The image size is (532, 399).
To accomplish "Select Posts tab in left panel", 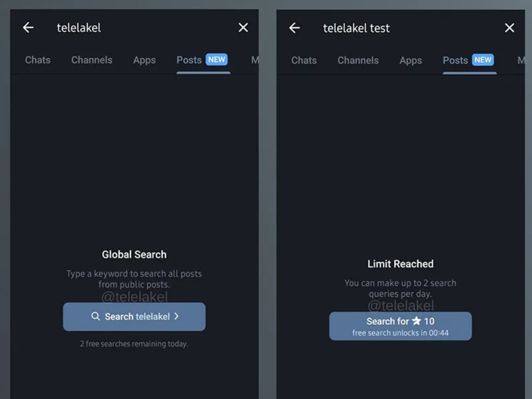I will point(189,60).
